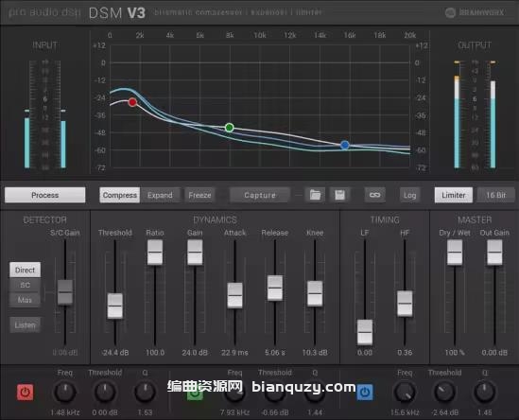Screen dimensions: 519x420
Task: Click the Ratio fader handle
Action: click(155, 252)
